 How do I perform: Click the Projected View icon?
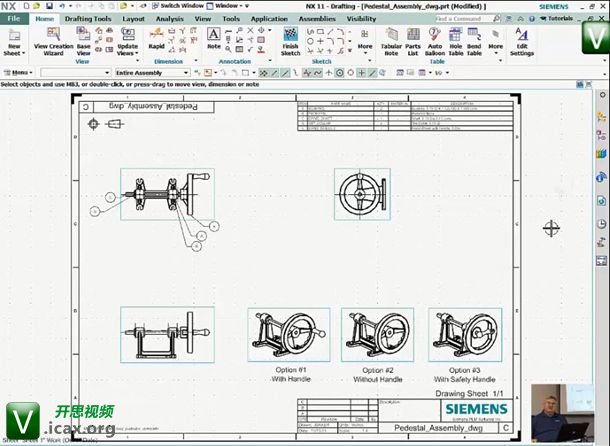click(99, 30)
